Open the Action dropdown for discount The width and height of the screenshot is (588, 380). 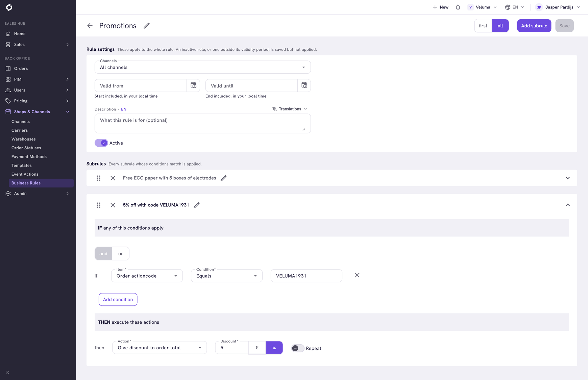(160, 348)
